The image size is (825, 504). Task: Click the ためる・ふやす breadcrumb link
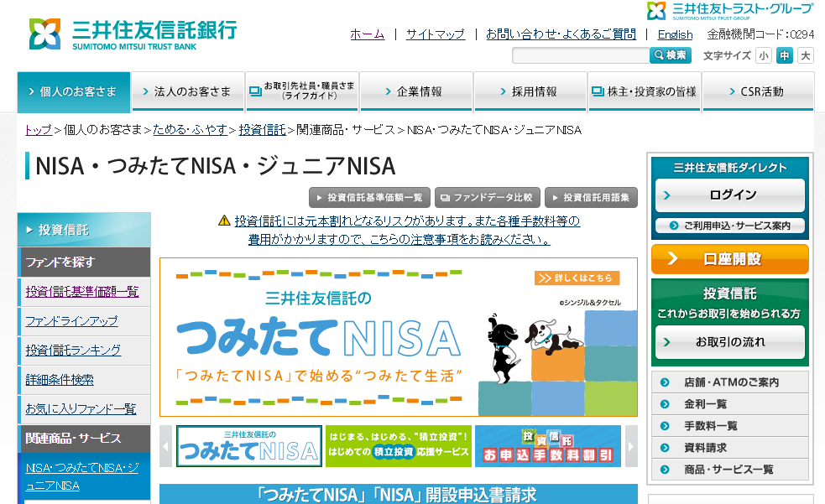pyautogui.click(x=190, y=130)
